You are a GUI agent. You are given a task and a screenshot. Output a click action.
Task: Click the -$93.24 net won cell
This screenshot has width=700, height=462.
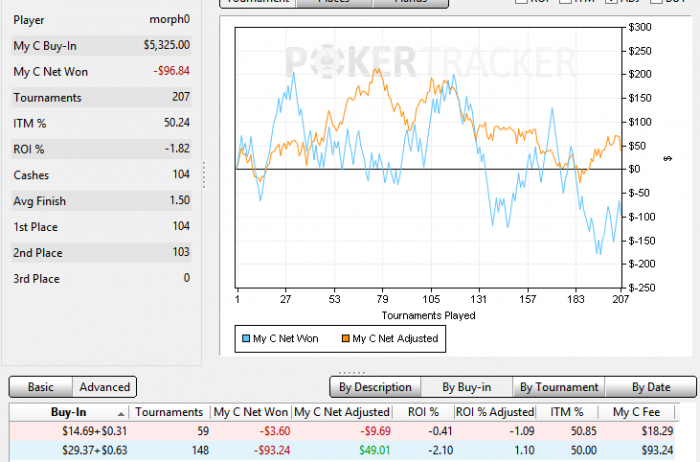(272, 450)
